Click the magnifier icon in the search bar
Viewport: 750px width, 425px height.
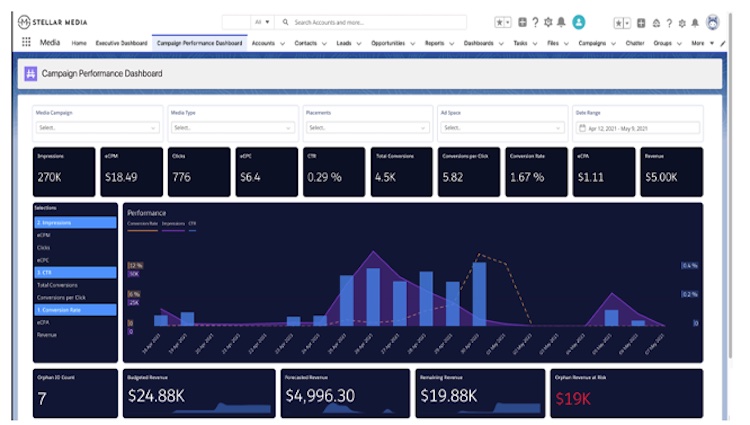click(285, 22)
